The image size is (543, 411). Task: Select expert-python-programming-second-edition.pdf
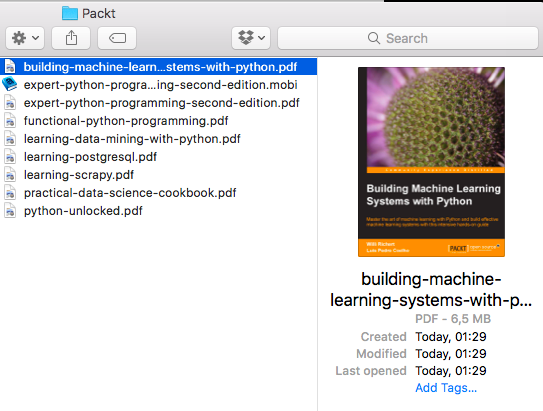pos(158,103)
